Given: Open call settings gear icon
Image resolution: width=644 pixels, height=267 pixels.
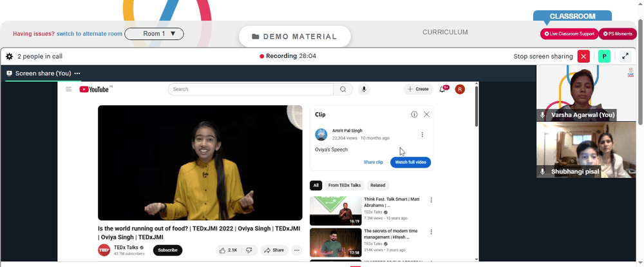Looking at the screenshot, I should pos(9,56).
